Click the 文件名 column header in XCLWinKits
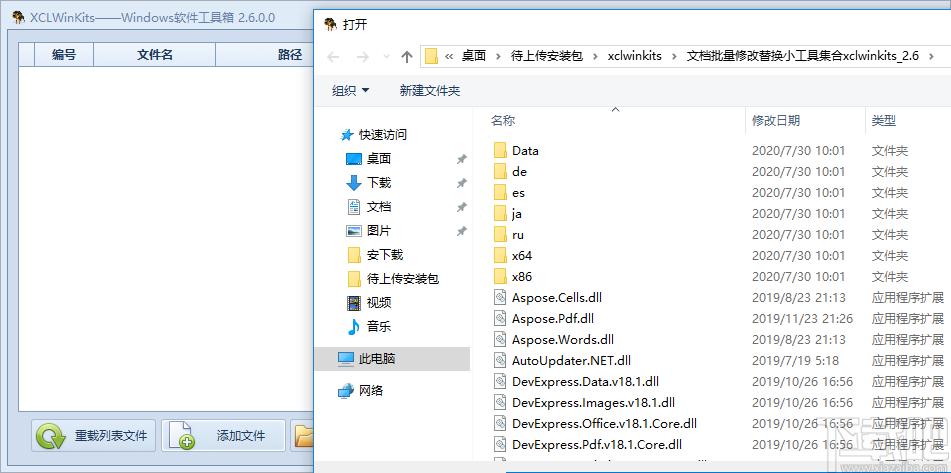The height and width of the screenshot is (473, 951). (155, 55)
